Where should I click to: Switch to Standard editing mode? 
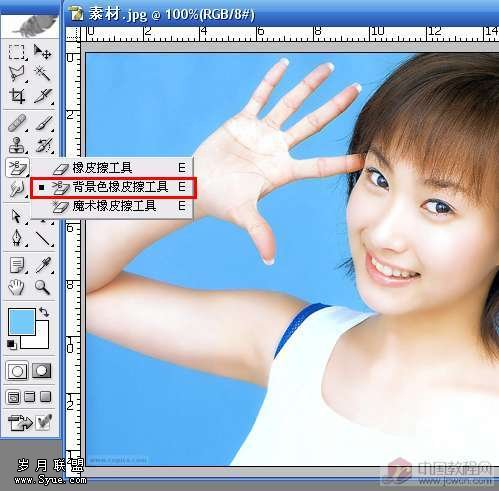[x=17, y=371]
